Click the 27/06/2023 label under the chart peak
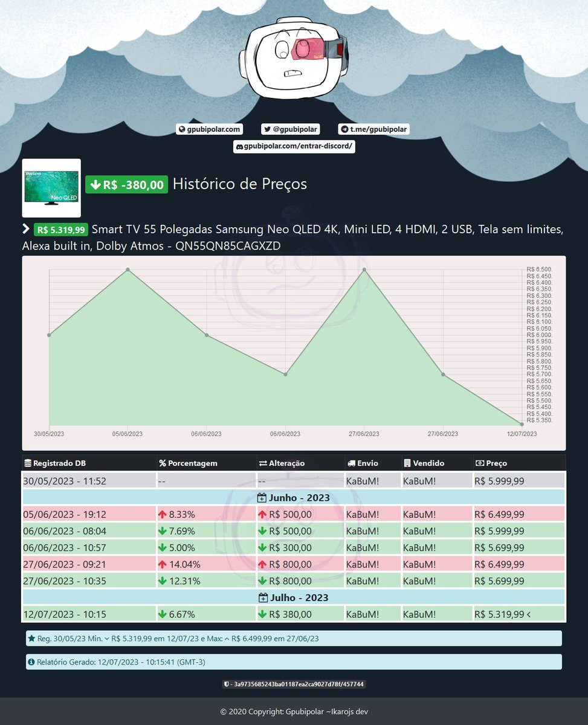This screenshot has width=588, height=725. [x=364, y=434]
